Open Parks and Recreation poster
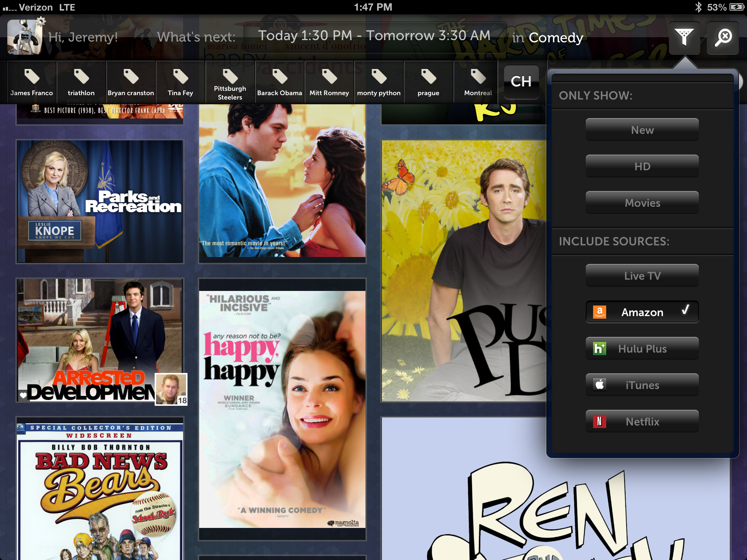Screen dimensions: 747x560 [x=100, y=201]
